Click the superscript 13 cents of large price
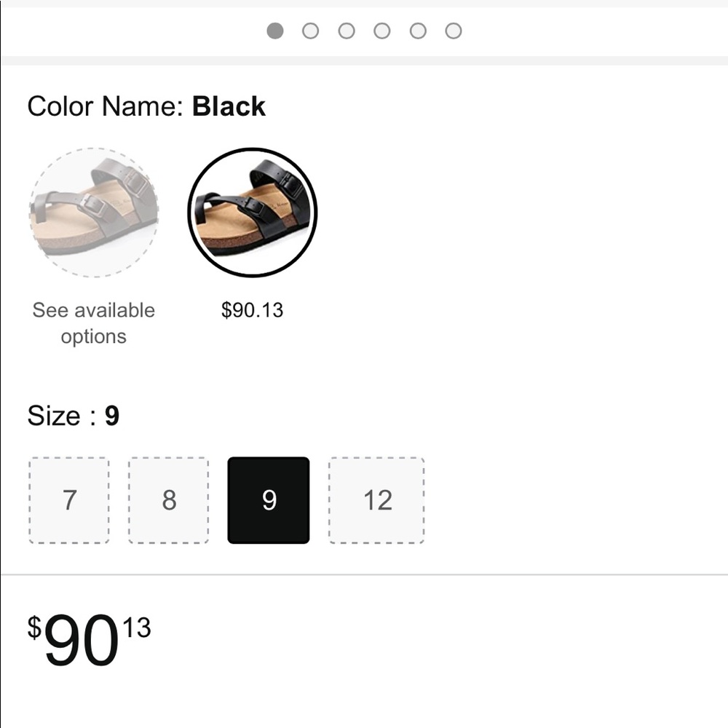 (x=136, y=628)
